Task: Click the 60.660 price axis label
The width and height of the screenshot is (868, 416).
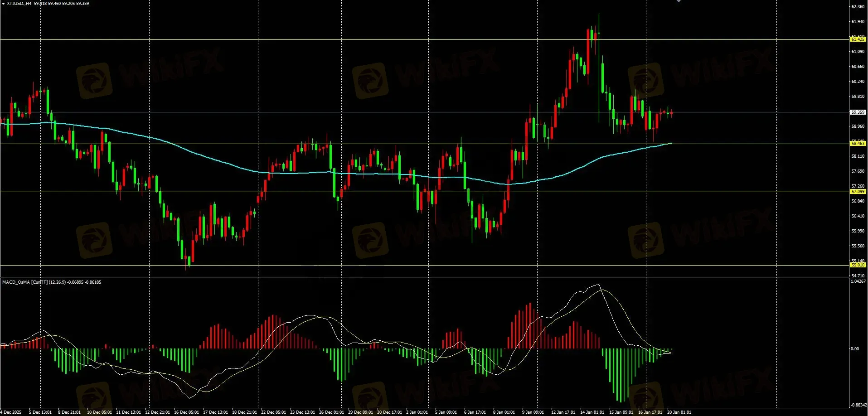Action: click(x=858, y=67)
